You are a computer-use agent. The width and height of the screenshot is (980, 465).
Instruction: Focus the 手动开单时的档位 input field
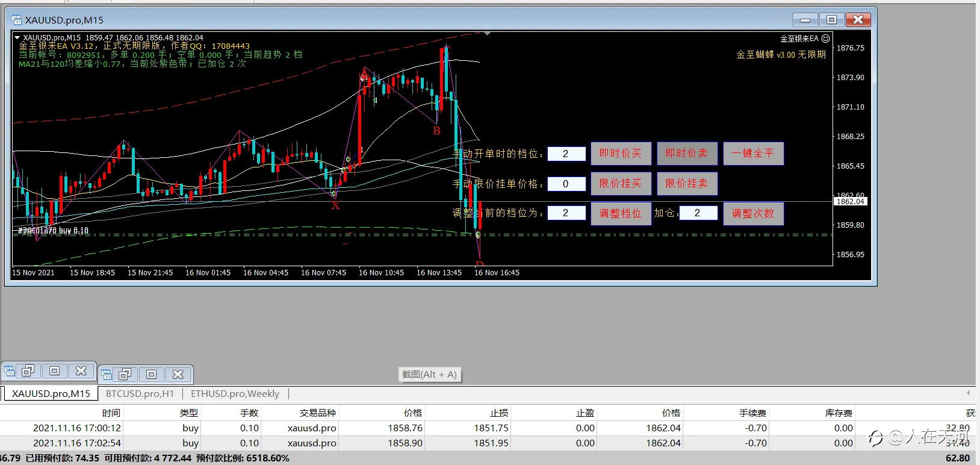click(566, 154)
